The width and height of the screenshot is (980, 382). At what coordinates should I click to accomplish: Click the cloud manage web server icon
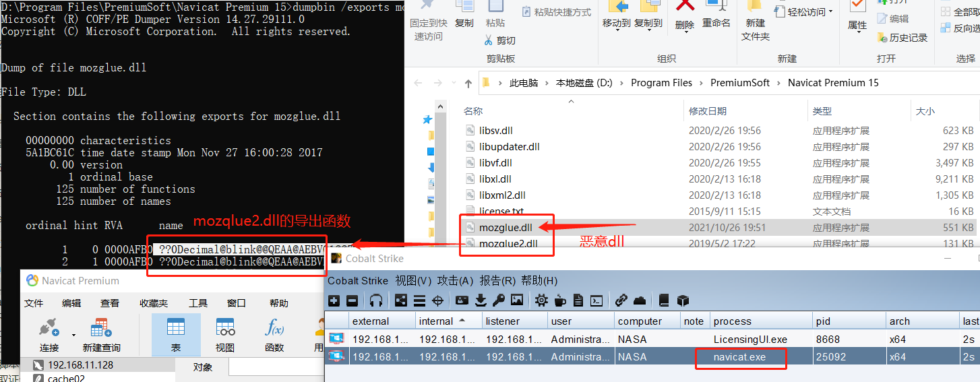click(640, 300)
